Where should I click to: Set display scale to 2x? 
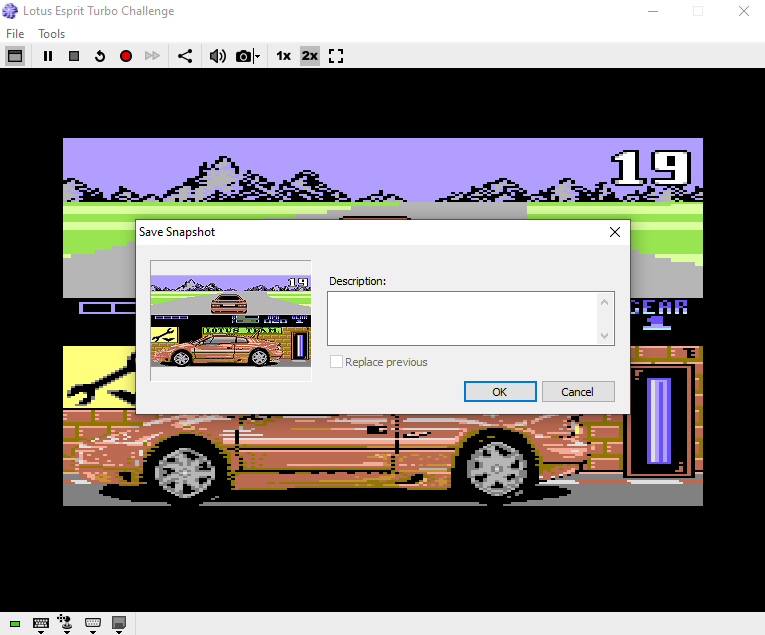[310, 56]
